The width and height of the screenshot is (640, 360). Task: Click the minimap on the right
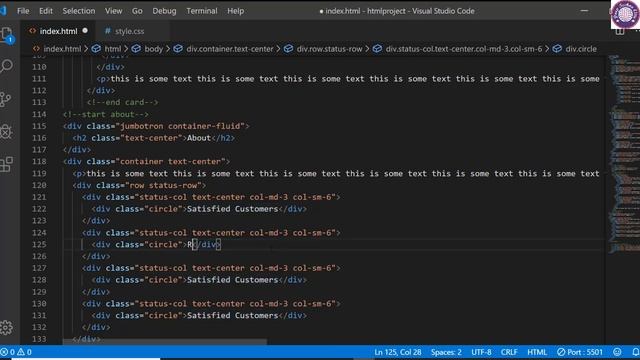[623, 155]
